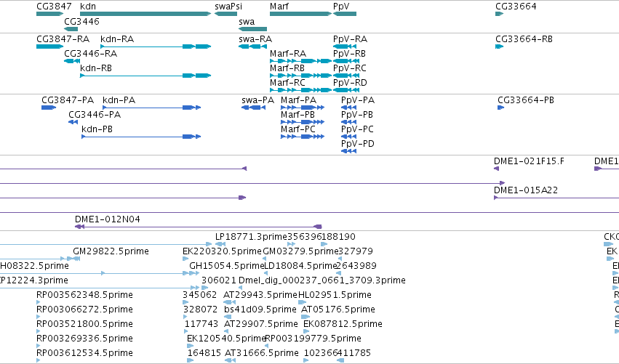This screenshot has height=364, width=619.
Task: Open EST RP003066272.5prime
Action: pos(84,310)
